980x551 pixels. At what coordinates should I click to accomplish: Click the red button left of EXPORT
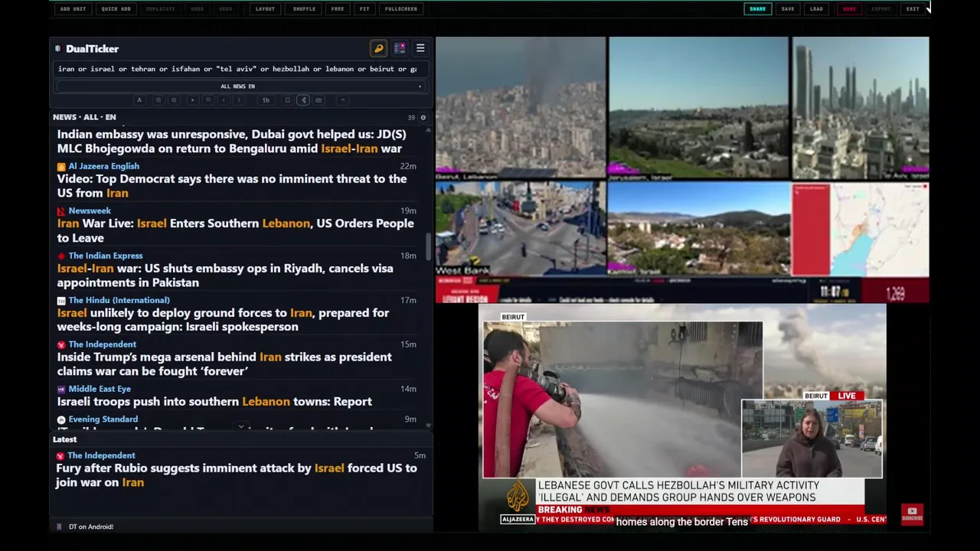click(849, 8)
